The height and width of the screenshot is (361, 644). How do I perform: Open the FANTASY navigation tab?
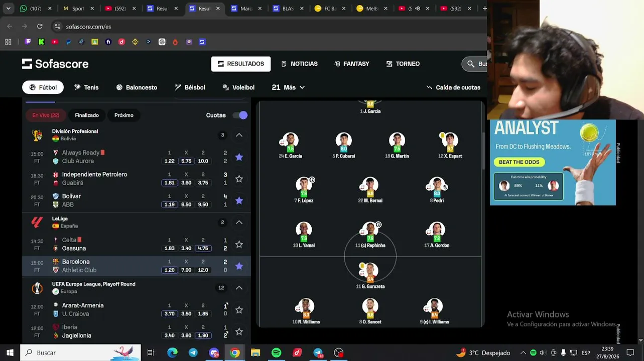click(x=352, y=64)
